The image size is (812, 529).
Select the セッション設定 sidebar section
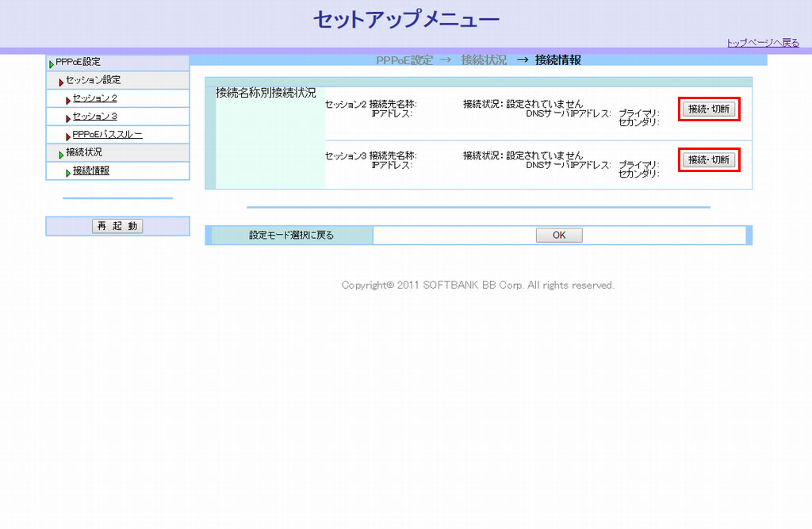pyautogui.click(x=93, y=80)
